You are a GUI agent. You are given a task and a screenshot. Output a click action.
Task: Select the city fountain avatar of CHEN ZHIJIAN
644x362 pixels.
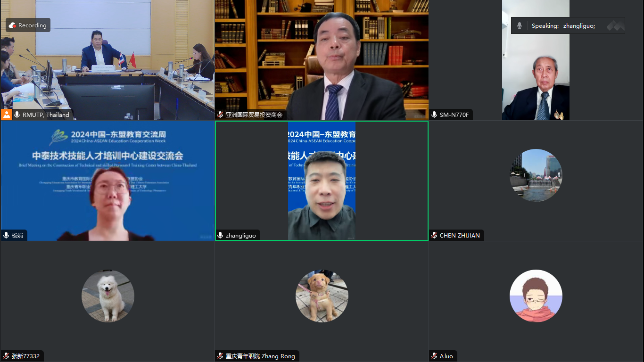pos(536,175)
